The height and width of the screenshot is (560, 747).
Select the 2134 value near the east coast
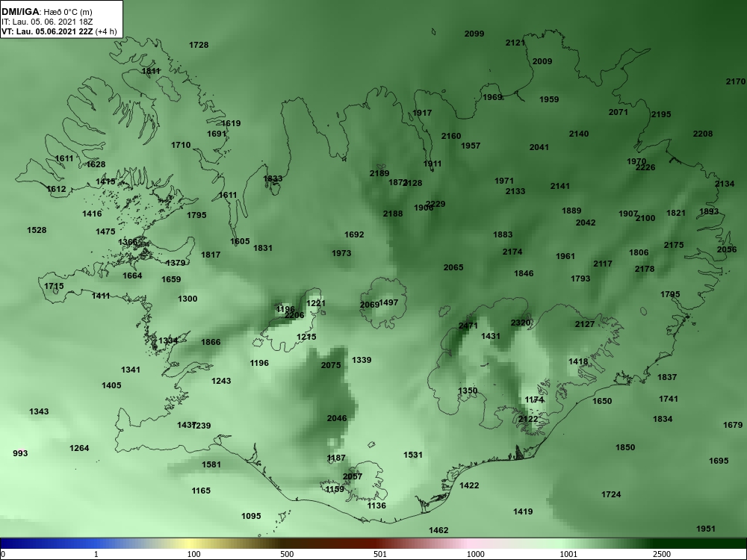[x=725, y=184]
